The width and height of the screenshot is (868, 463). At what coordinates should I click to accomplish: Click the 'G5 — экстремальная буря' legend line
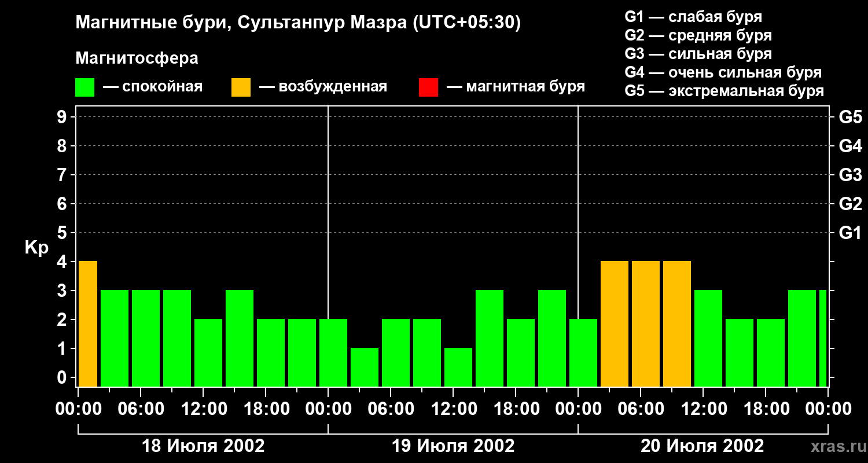(724, 91)
